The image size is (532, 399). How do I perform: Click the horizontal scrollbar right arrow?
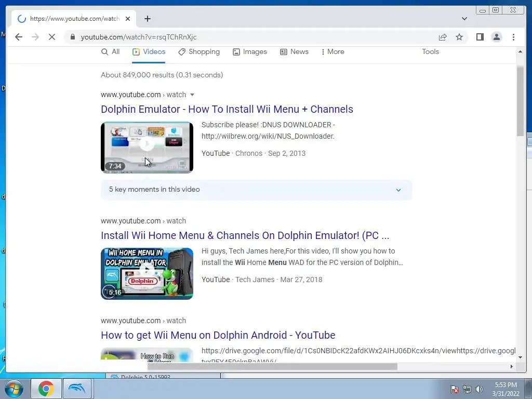pos(512,366)
